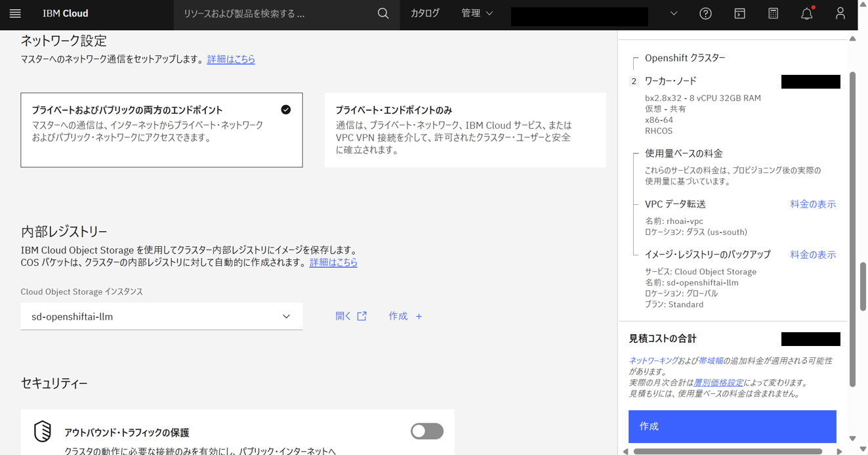Click 料金の表示 for image registry backup

click(x=813, y=255)
